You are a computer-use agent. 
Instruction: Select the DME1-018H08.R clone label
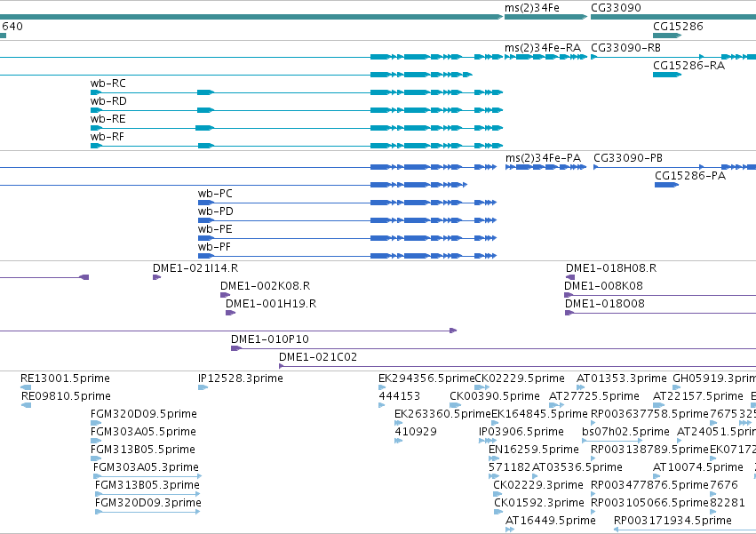pos(611,268)
